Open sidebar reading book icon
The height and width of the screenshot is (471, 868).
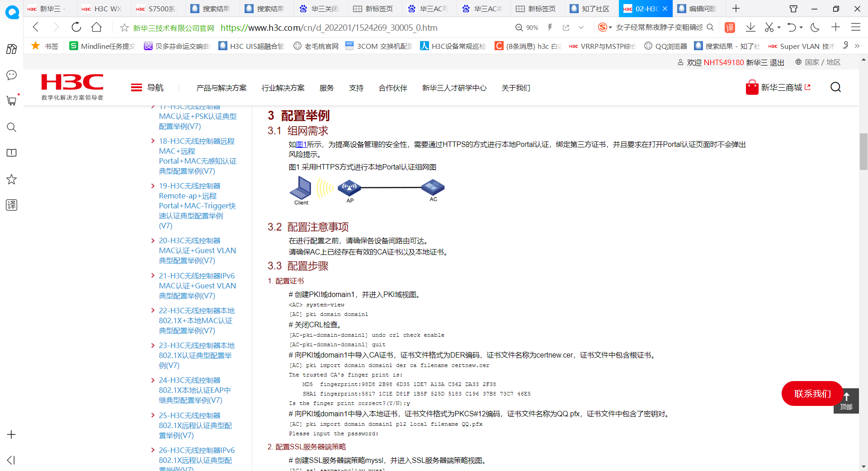[11, 153]
